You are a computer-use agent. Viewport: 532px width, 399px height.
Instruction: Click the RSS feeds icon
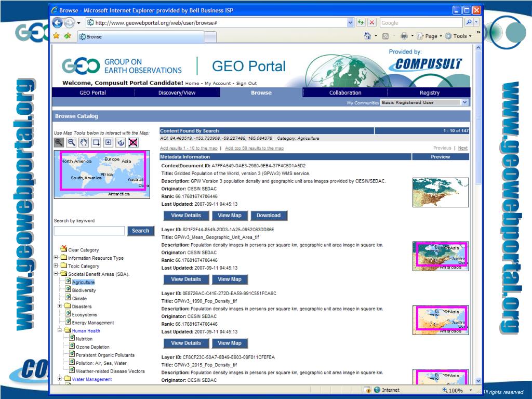coord(385,36)
